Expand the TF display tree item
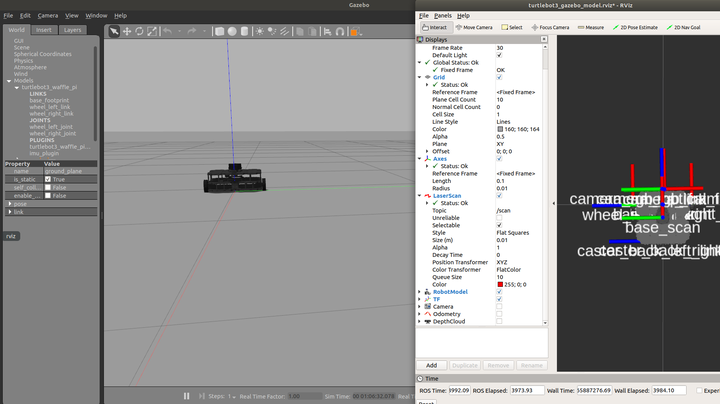The height and width of the screenshot is (404, 720). pyautogui.click(x=420, y=298)
